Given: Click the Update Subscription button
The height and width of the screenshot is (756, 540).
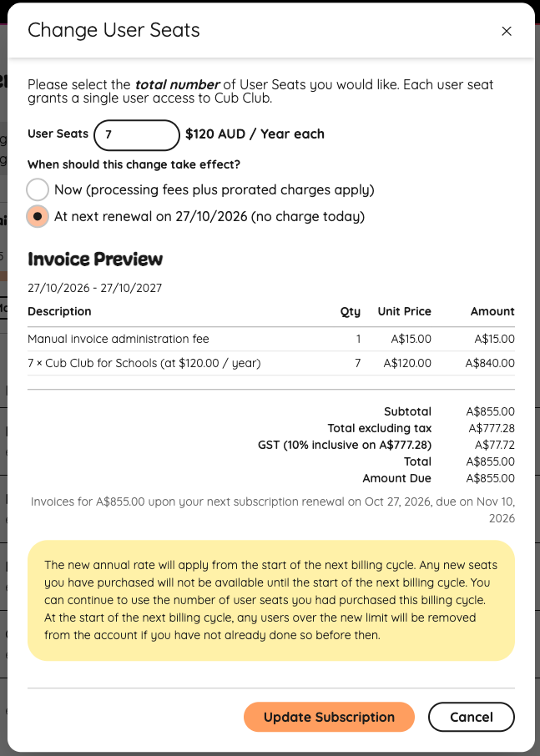Looking at the screenshot, I should [x=329, y=717].
